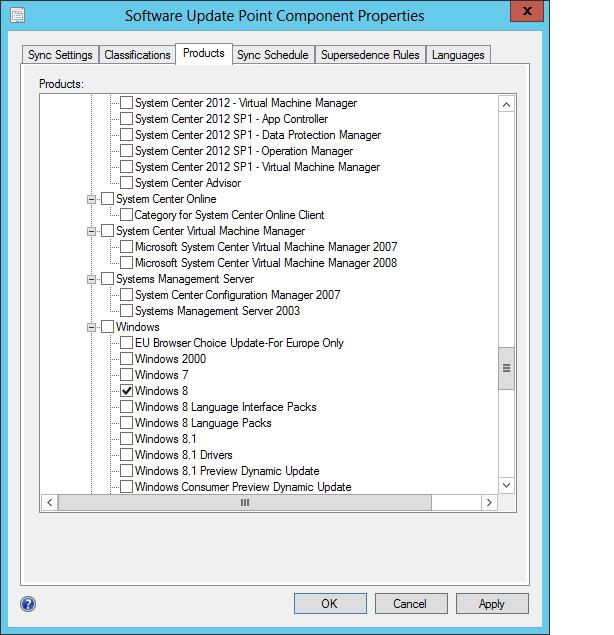Select System Center 2012 - Virtual Machine Manager label
The image size is (614, 635).
pyautogui.click(x=246, y=103)
